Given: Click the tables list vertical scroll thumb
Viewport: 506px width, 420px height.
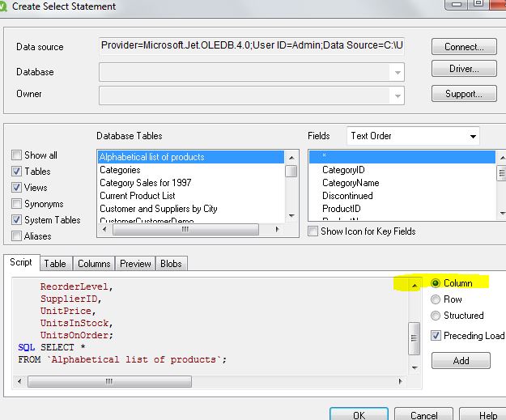Looking at the screenshot, I should [x=291, y=172].
